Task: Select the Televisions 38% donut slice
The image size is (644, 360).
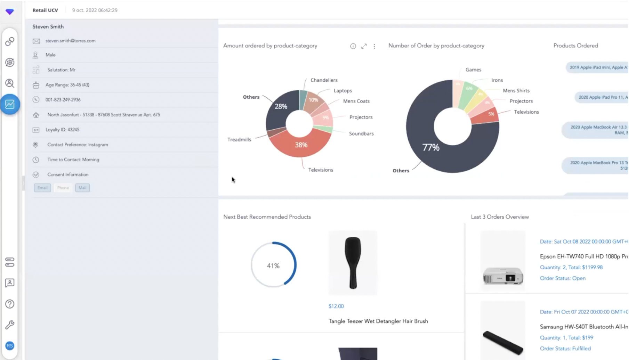Action: 301,145
